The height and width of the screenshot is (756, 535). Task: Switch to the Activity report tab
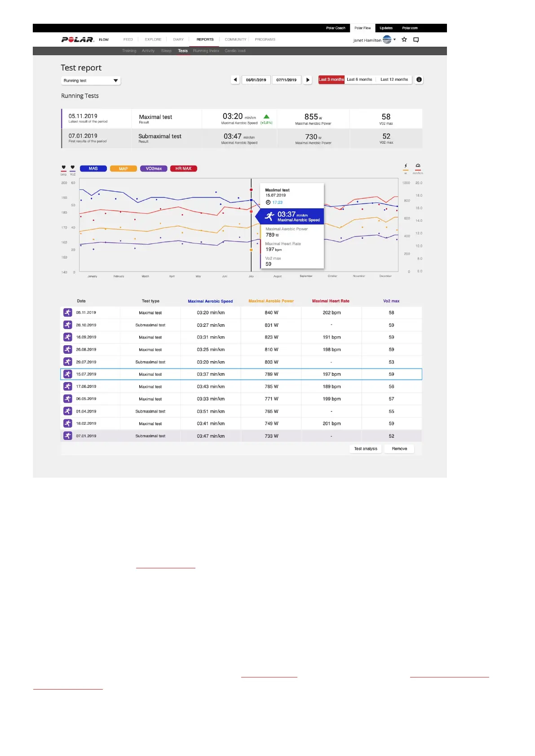(x=148, y=51)
